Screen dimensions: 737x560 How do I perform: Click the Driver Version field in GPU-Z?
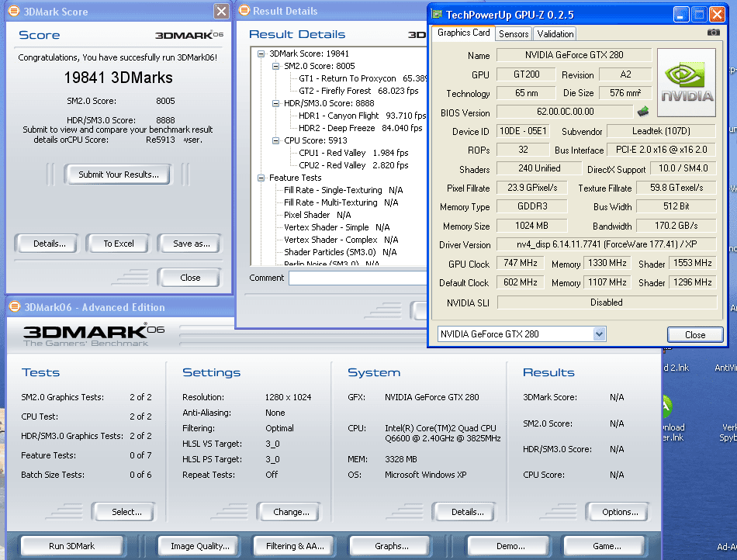(x=607, y=244)
